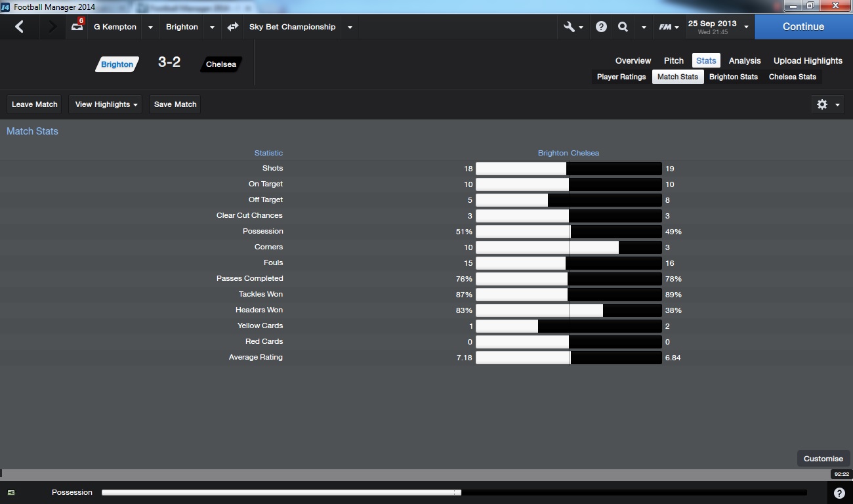Click the Statistic column header
Image resolution: width=853 pixels, height=504 pixels.
268,153
